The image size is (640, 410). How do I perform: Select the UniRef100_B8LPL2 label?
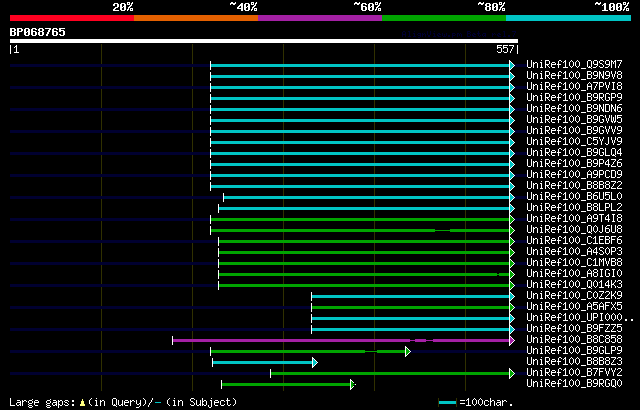tap(574, 208)
